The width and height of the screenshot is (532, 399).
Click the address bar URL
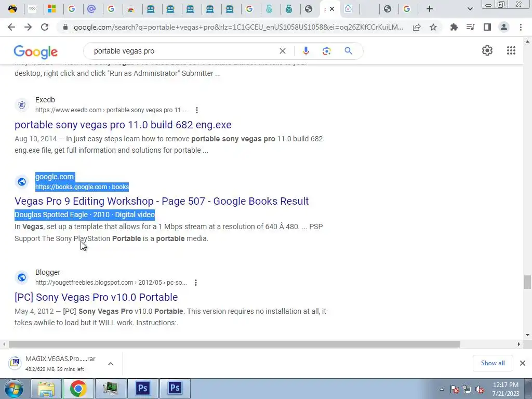coord(238,27)
